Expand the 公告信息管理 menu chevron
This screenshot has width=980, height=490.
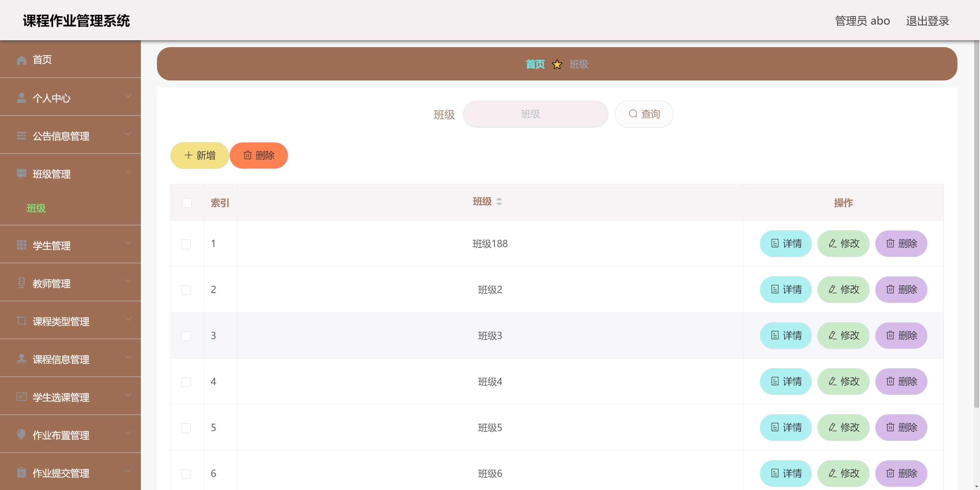click(x=128, y=134)
